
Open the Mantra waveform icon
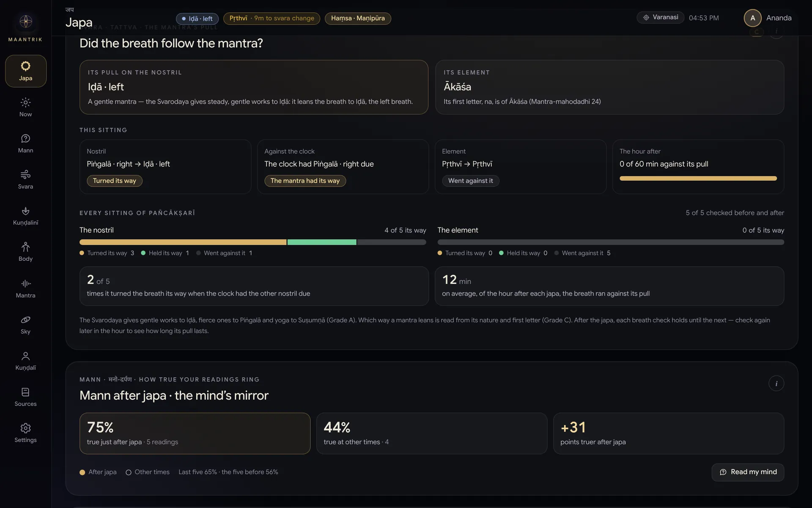[25, 283]
